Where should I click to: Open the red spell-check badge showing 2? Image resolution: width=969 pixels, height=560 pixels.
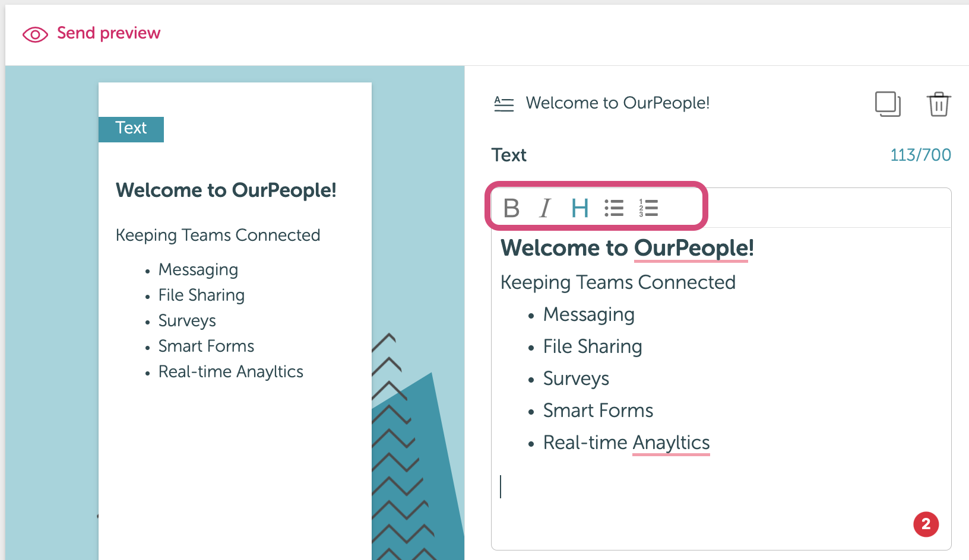tap(926, 524)
